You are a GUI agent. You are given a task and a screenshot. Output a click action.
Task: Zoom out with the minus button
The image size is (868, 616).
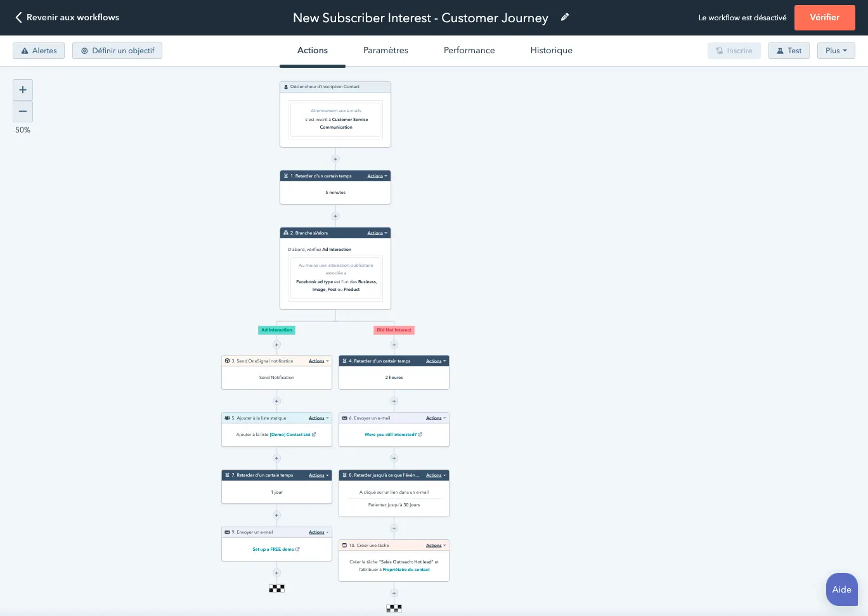pyautogui.click(x=23, y=112)
